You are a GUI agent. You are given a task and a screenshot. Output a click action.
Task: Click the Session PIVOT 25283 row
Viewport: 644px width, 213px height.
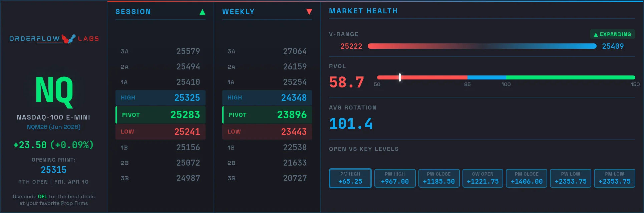click(160, 115)
